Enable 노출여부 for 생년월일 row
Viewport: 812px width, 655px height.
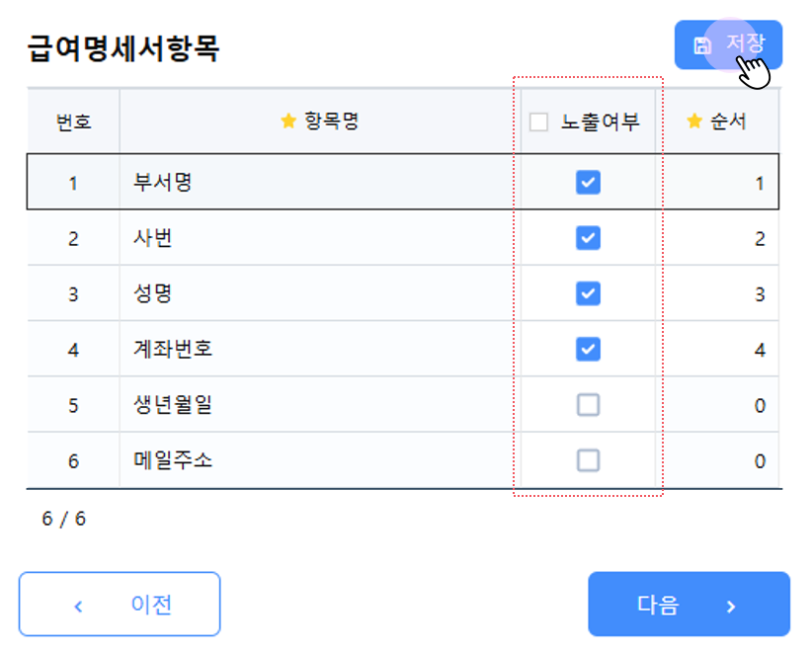click(x=588, y=404)
